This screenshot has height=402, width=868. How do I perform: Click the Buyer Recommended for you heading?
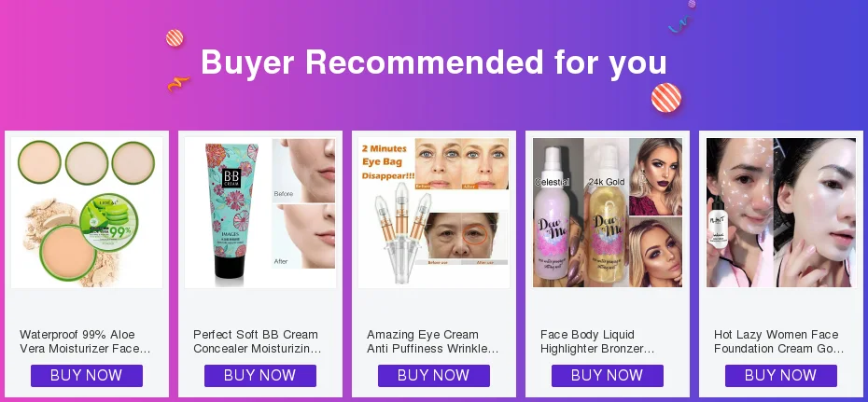click(433, 62)
